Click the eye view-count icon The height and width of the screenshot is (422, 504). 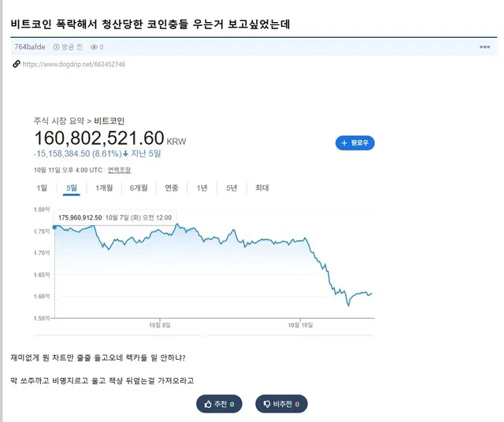tap(94, 47)
